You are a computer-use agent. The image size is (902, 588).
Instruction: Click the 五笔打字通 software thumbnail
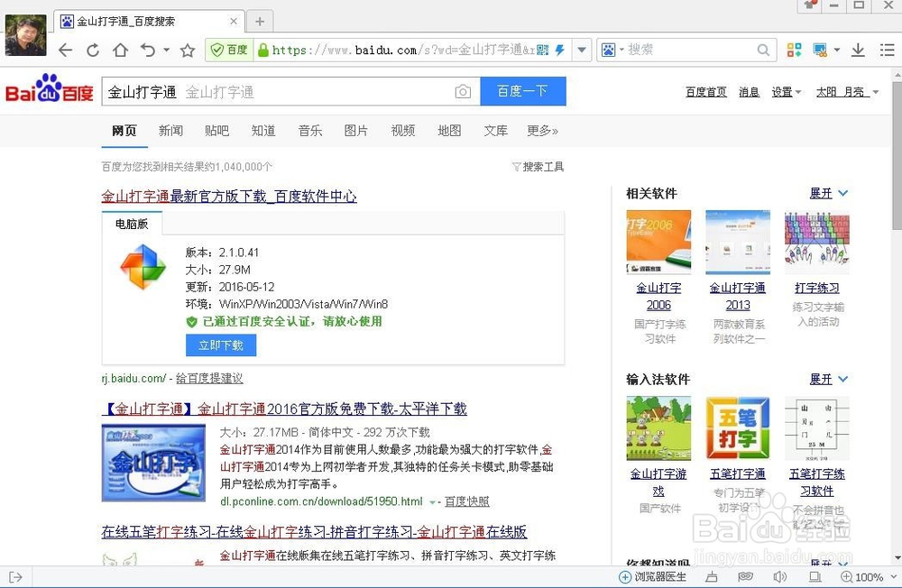pos(738,428)
